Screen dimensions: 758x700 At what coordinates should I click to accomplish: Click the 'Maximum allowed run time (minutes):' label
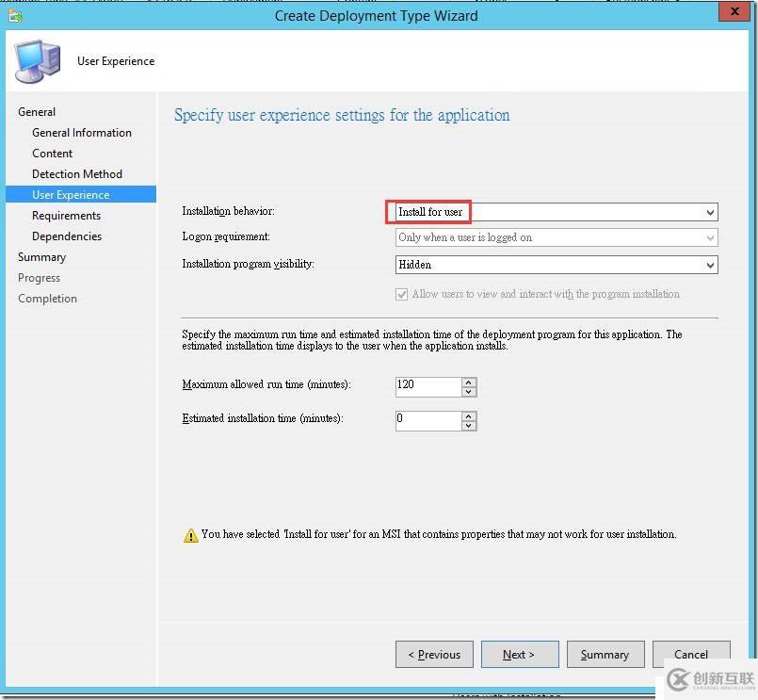click(266, 384)
